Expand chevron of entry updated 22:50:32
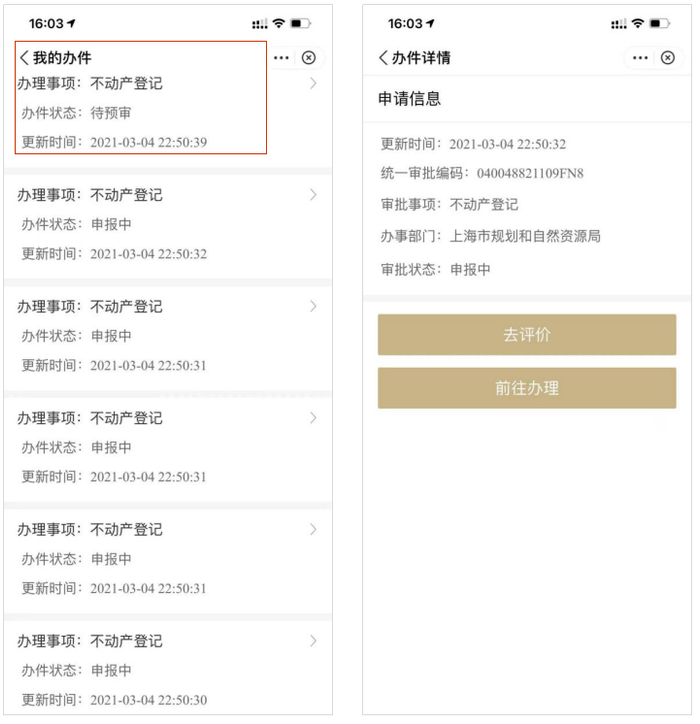Viewport: 700px width, 724px height. (x=313, y=194)
